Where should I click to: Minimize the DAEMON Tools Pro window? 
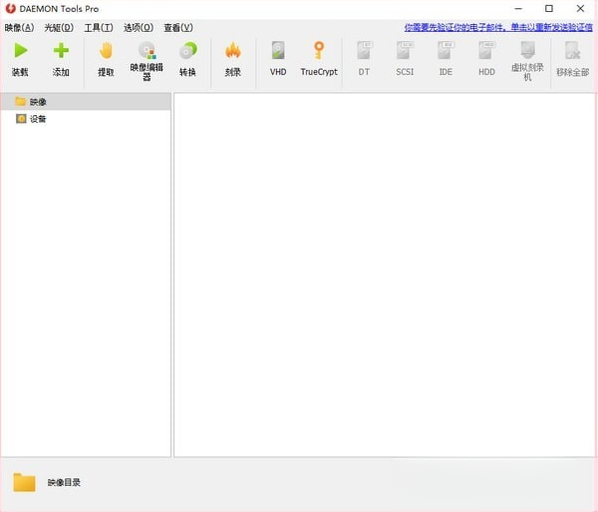(518, 8)
